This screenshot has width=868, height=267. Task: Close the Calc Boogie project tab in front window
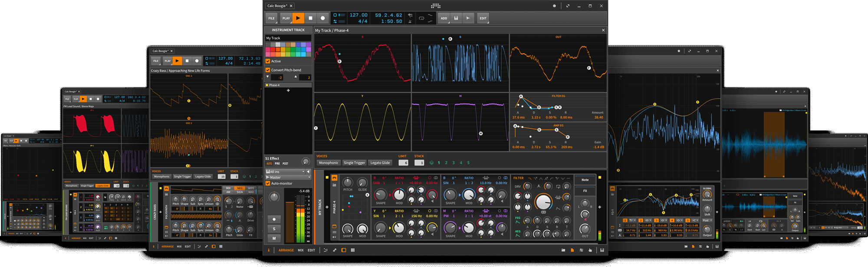point(291,6)
